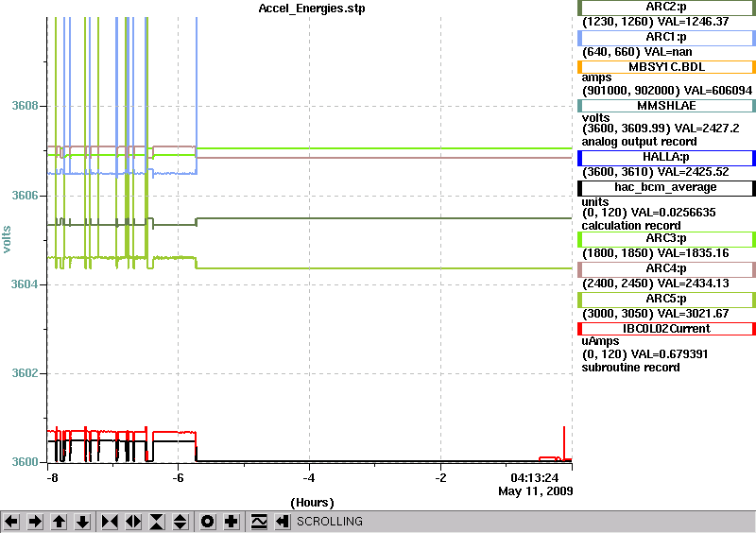
Task: Select the ARC3:p curve label
Action: (666, 239)
